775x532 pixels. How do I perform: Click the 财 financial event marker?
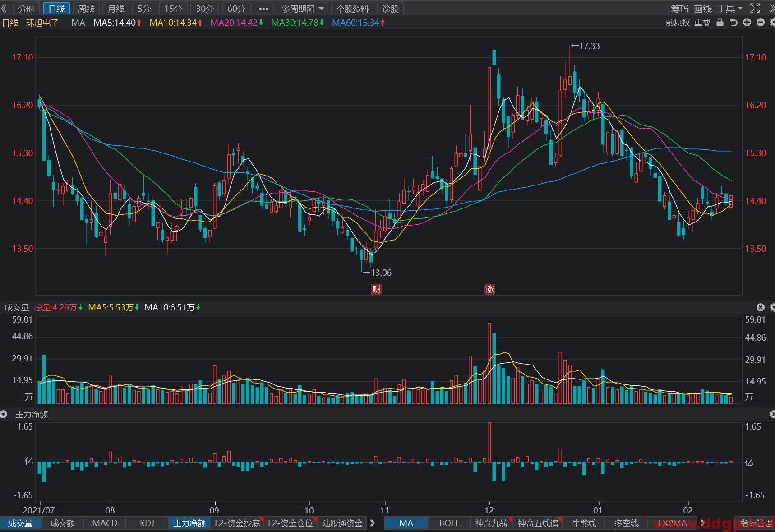coord(376,289)
